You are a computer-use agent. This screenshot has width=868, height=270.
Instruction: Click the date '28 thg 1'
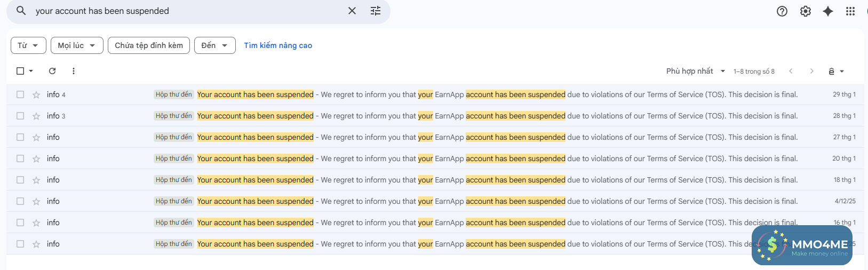[844, 116]
